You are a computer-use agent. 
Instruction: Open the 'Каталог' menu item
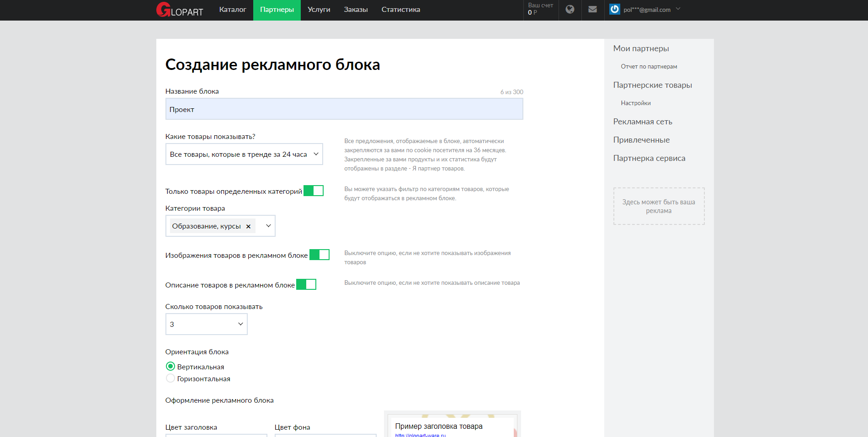233,10
